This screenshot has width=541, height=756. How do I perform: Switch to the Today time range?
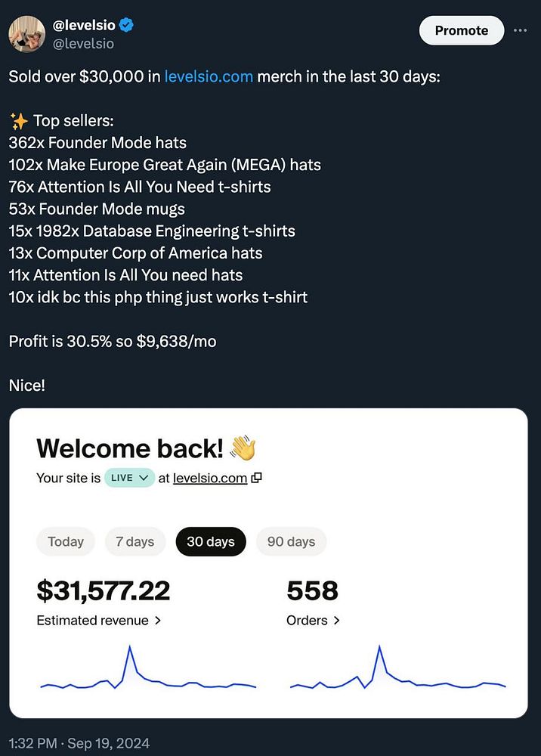click(66, 541)
